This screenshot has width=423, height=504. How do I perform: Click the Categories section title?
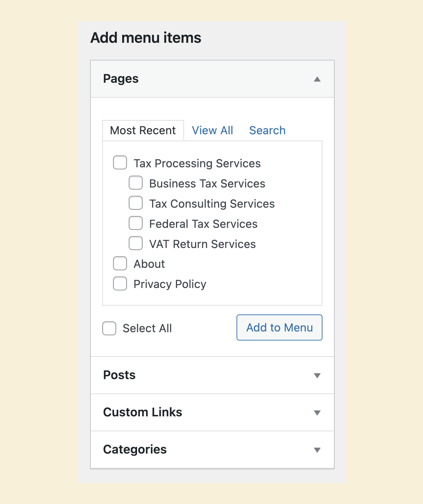point(135,449)
